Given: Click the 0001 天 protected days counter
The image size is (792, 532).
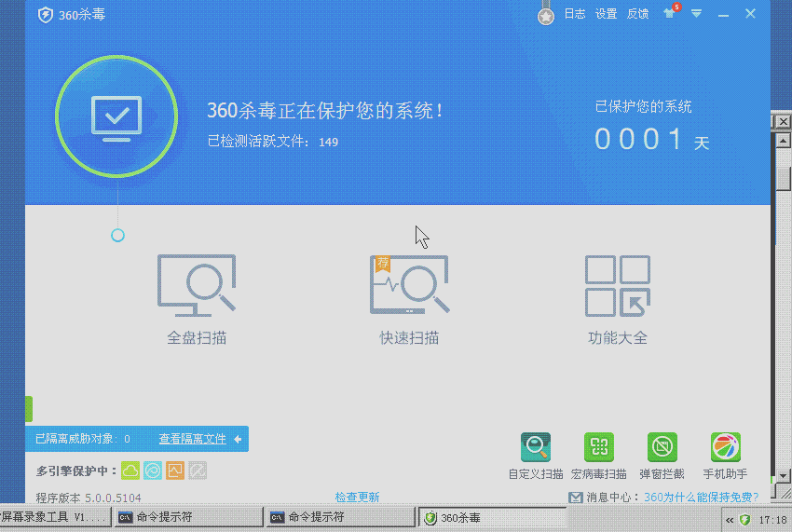Looking at the screenshot, I should [x=651, y=139].
